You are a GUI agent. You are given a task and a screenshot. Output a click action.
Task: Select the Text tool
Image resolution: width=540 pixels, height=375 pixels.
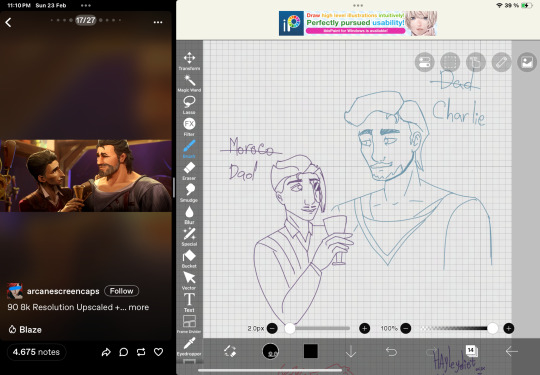189,302
